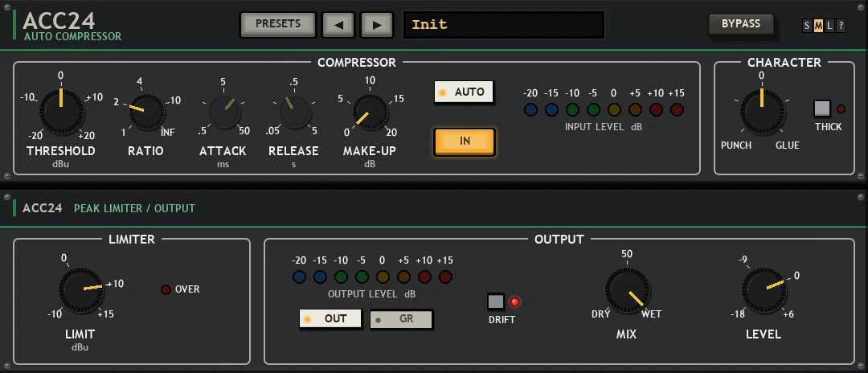Click the -15 input level LED
Screen dimensions: 868x373
point(551,109)
